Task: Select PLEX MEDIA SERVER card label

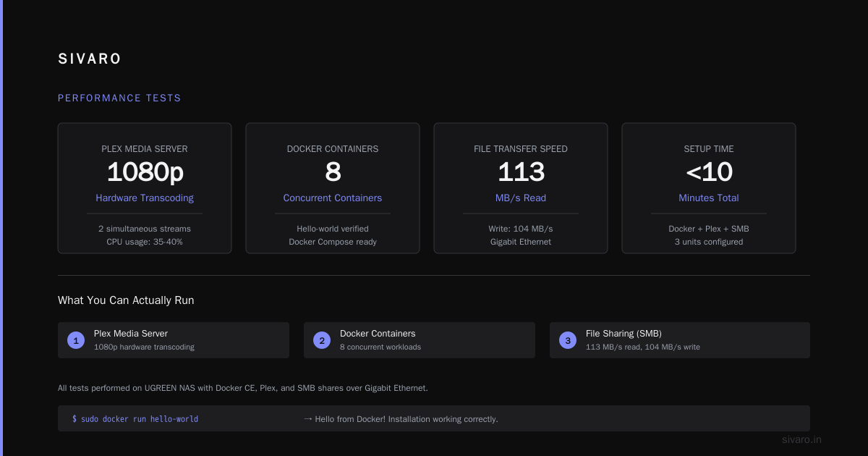Action: (145, 149)
